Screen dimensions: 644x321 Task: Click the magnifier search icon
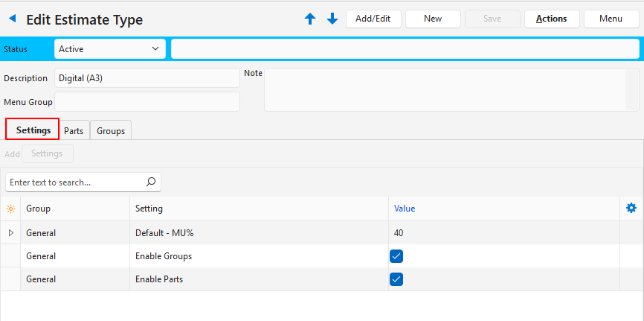coord(150,182)
